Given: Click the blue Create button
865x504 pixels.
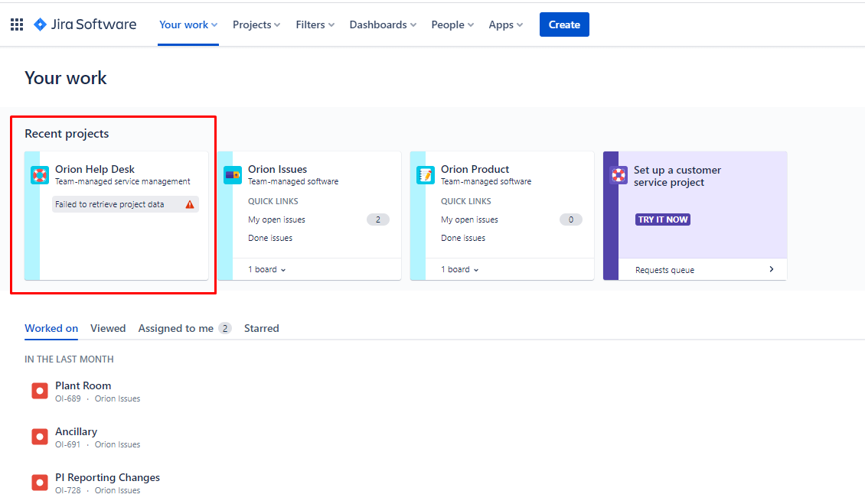Looking at the screenshot, I should coord(564,24).
